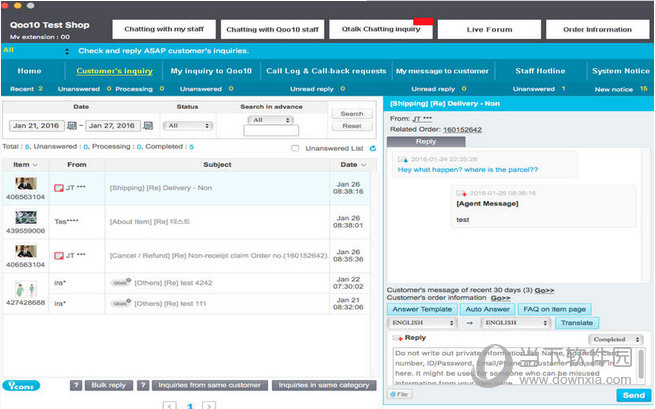Go to Call Log & Call-back requests
The width and height of the screenshot is (656, 409).
point(325,71)
